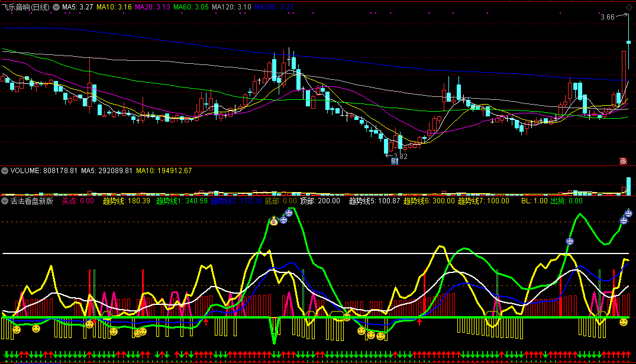Click the BL: 1.00 value
The width and height of the screenshot is (636, 364).
[534, 201]
